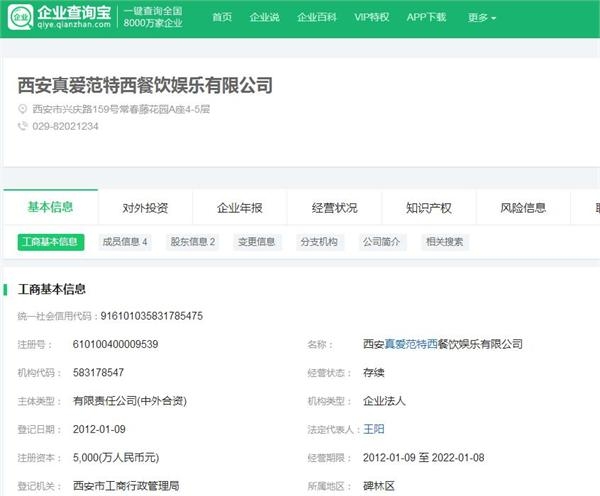Click the address 西安市兴庆路159号 text
This screenshot has width=600, height=496.
click(x=121, y=109)
